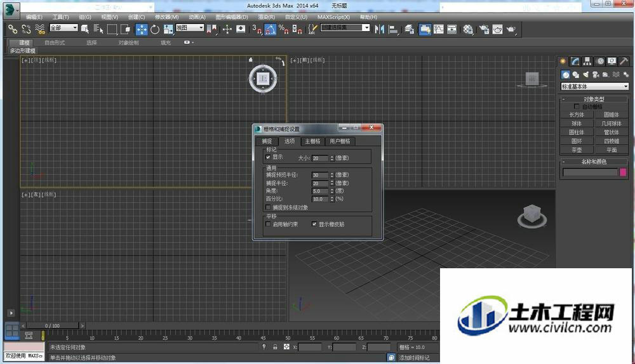Open the Curve Editor icon
The image size is (635, 364).
(439, 29)
